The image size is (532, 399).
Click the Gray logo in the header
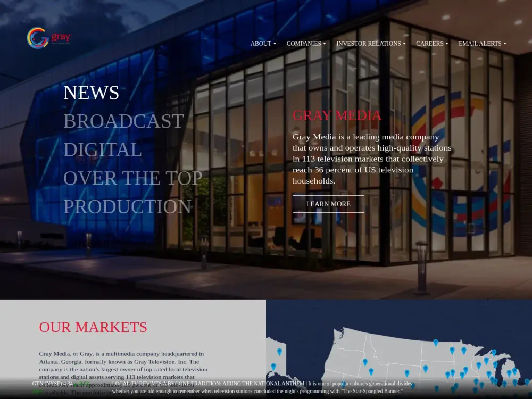[49, 38]
